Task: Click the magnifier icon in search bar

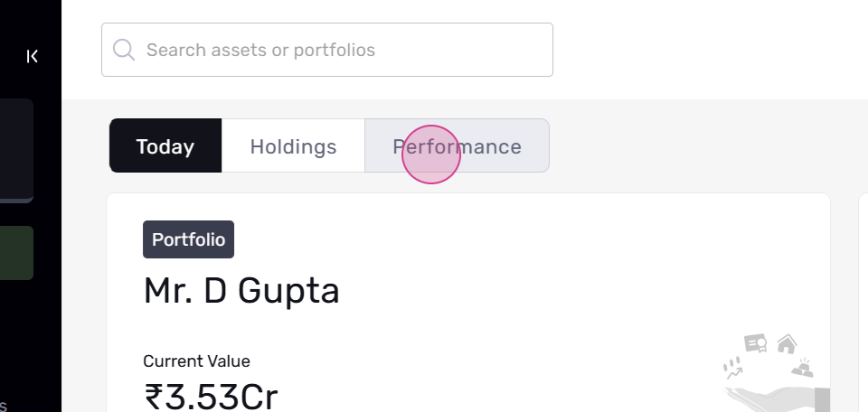Action: click(x=124, y=50)
